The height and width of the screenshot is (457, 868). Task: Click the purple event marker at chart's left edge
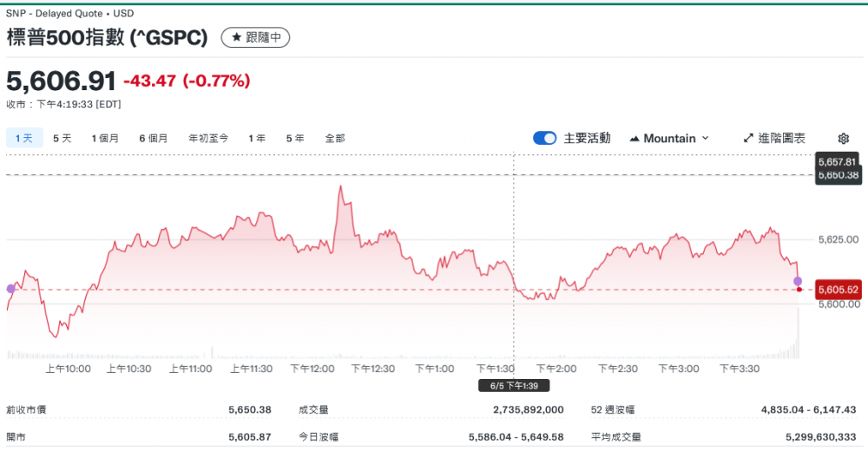tap(10, 288)
